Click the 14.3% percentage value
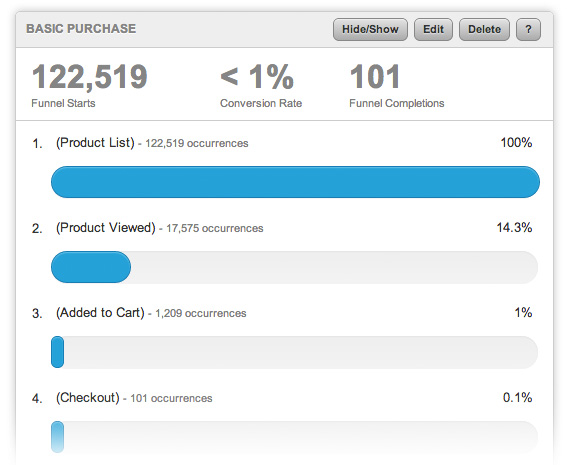 point(514,228)
